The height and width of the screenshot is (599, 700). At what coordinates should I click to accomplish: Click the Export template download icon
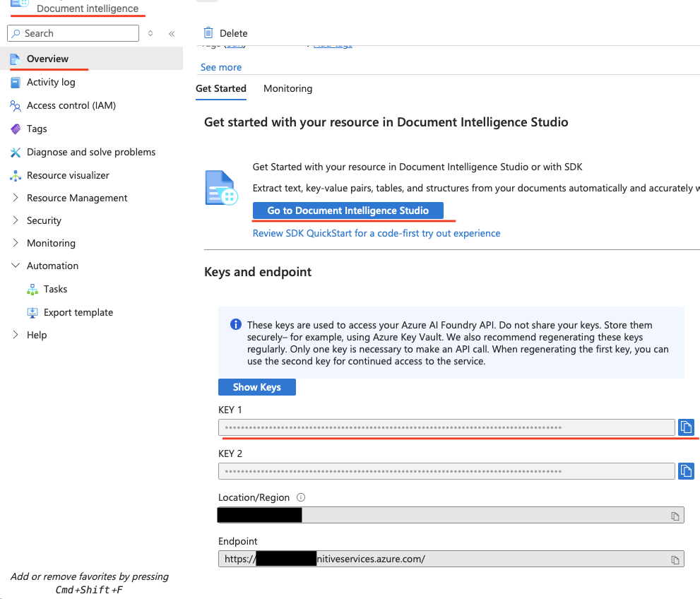(x=32, y=312)
